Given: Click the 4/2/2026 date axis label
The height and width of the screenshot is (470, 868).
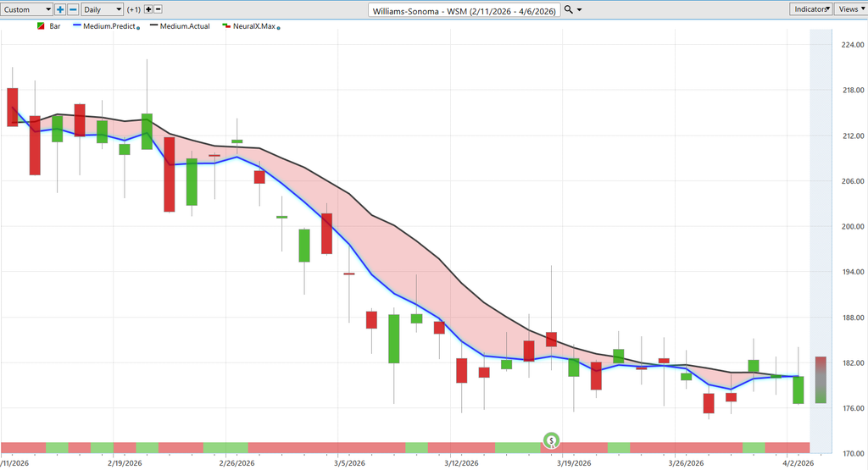Looking at the screenshot, I should (798, 463).
